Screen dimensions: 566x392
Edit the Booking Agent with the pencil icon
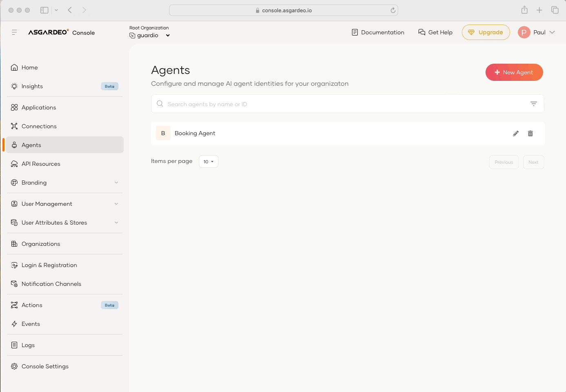515,133
